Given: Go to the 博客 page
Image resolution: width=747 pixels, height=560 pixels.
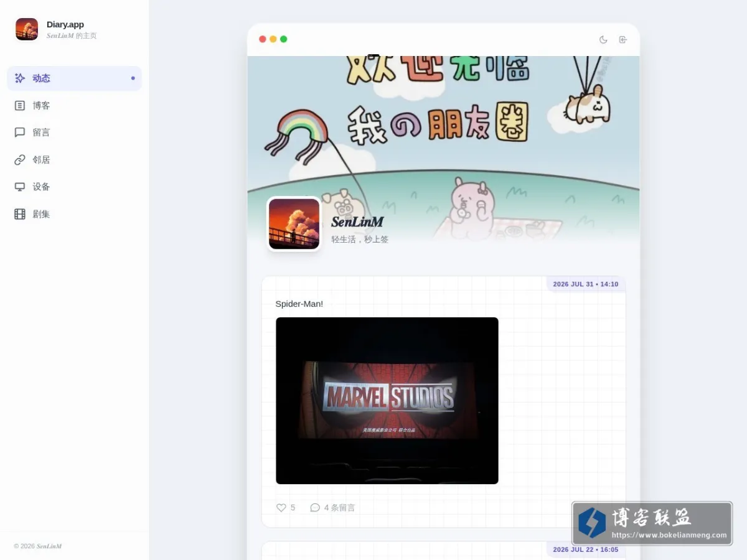Looking at the screenshot, I should pyautogui.click(x=75, y=106).
